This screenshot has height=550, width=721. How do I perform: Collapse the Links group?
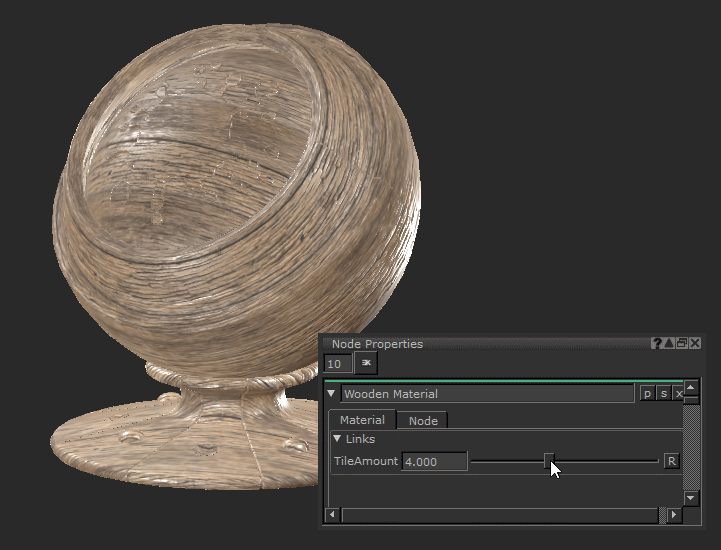click(338, 439)
